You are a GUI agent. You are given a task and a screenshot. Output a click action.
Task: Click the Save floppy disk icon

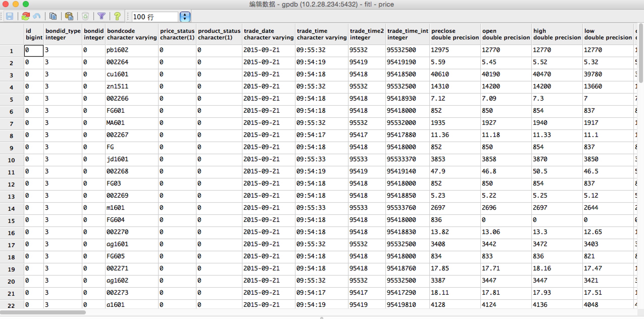[x=10, y=16]
